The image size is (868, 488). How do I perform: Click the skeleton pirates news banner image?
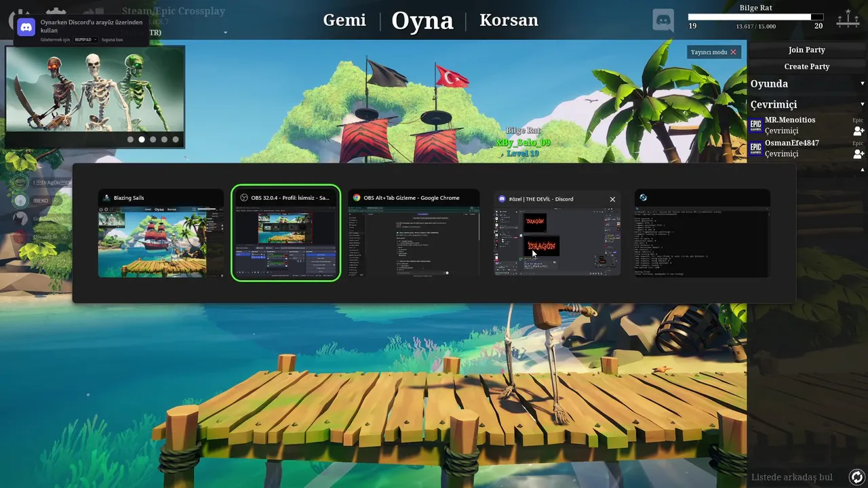tap(95, 89)
